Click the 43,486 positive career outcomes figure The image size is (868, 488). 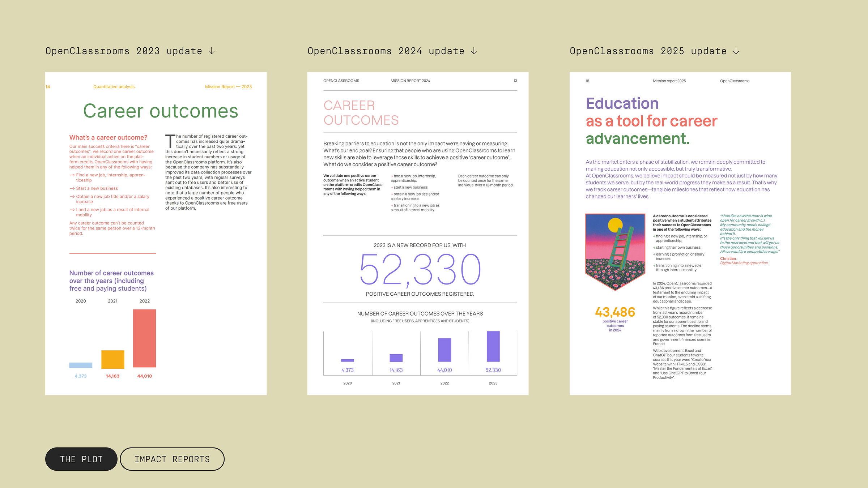point(615,312)
